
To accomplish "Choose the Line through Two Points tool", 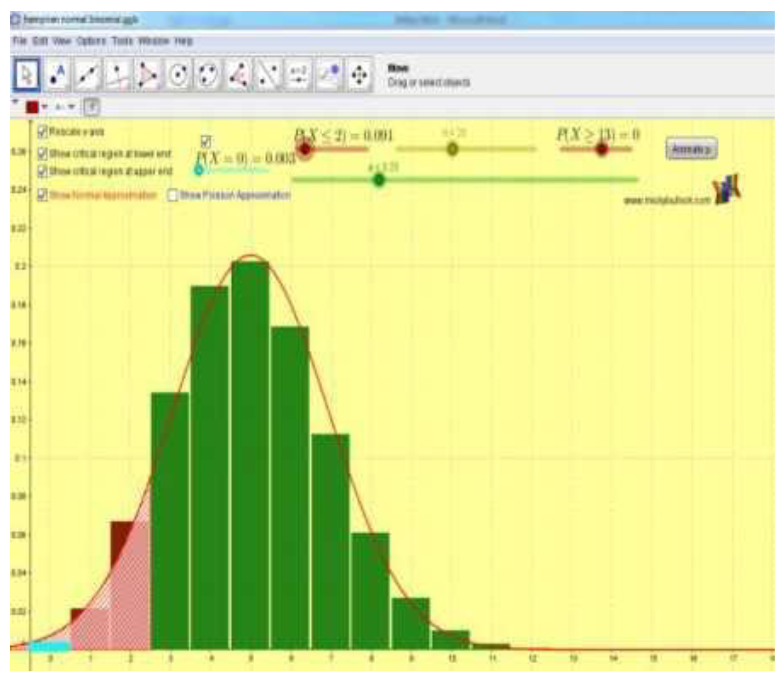I will pos(87,76).
